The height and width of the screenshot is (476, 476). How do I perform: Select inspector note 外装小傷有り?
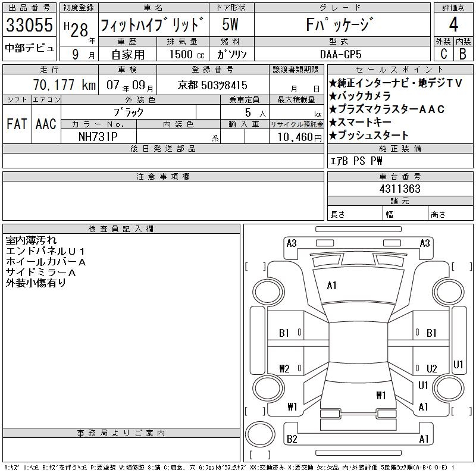(36, 283)
